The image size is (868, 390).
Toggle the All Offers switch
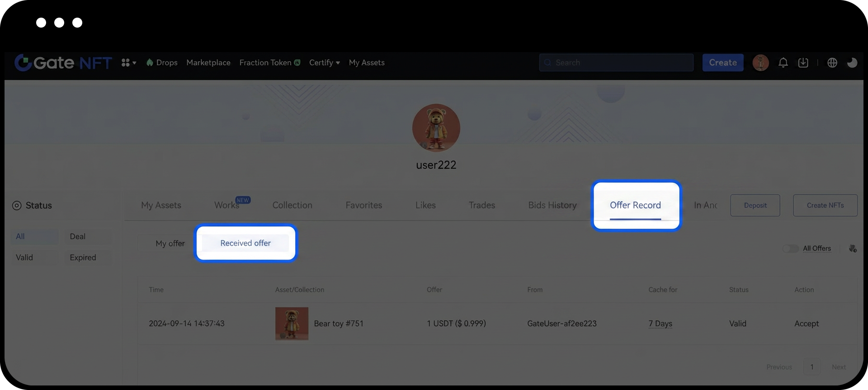point(790,248)
